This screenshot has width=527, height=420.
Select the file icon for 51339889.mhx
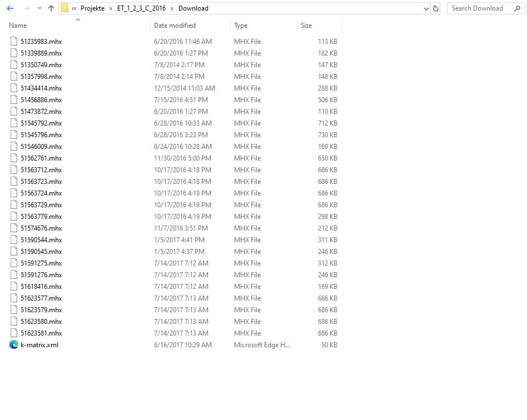pos(14,53)
